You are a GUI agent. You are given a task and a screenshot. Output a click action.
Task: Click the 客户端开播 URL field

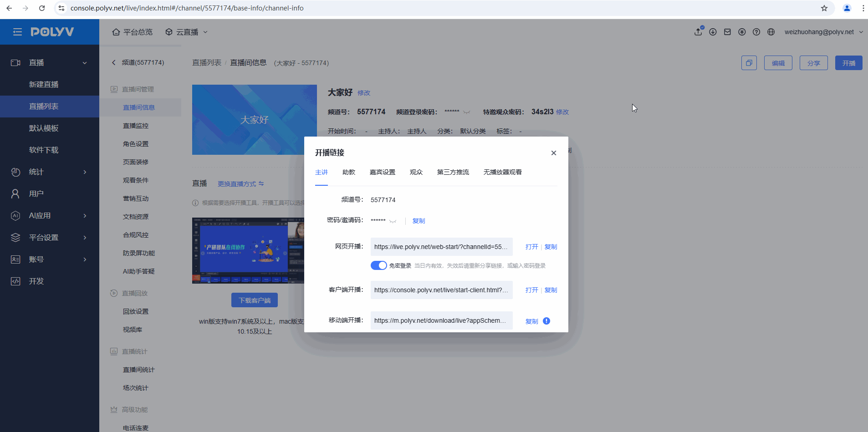tap(441, 290)
